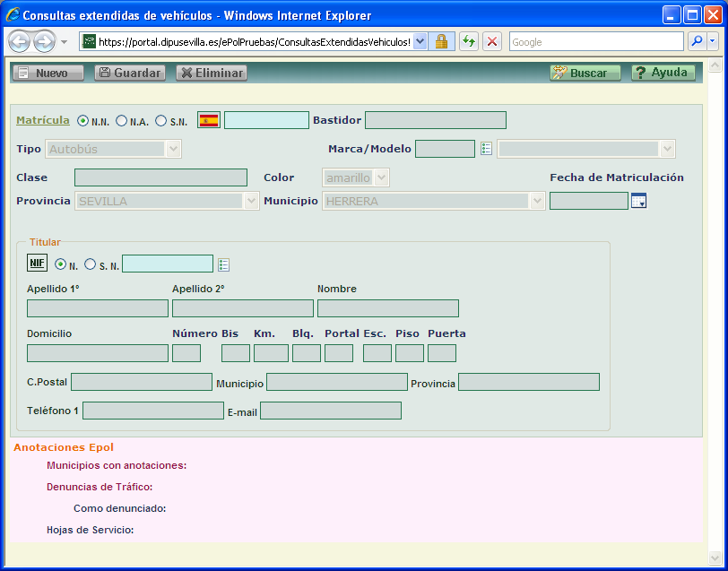Viewport: 728px width, 571px height.
Task: Click the NIF icon in Titular
Action: pos(37,263)
